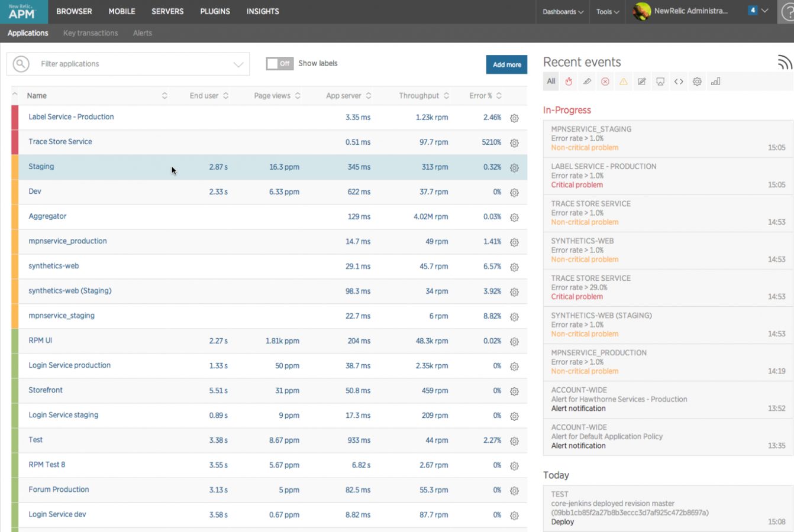Toggle the Show labels switch
794x532 pixels.
coord(279,64)
